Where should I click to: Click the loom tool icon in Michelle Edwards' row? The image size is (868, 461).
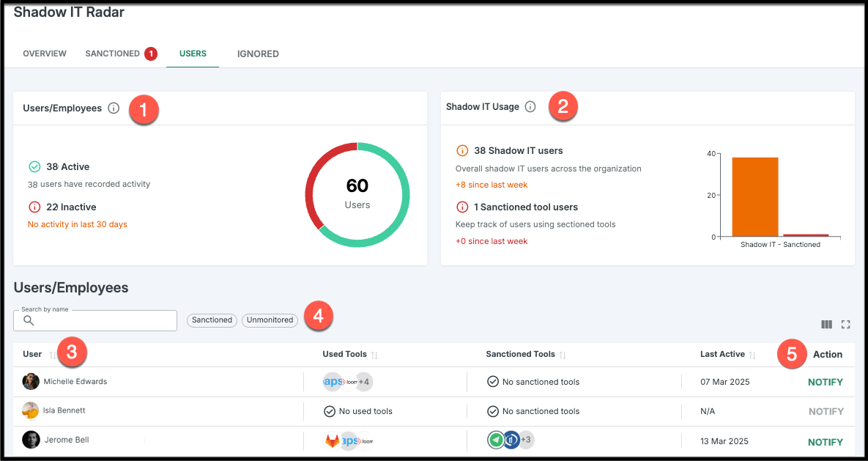[350, 382]
